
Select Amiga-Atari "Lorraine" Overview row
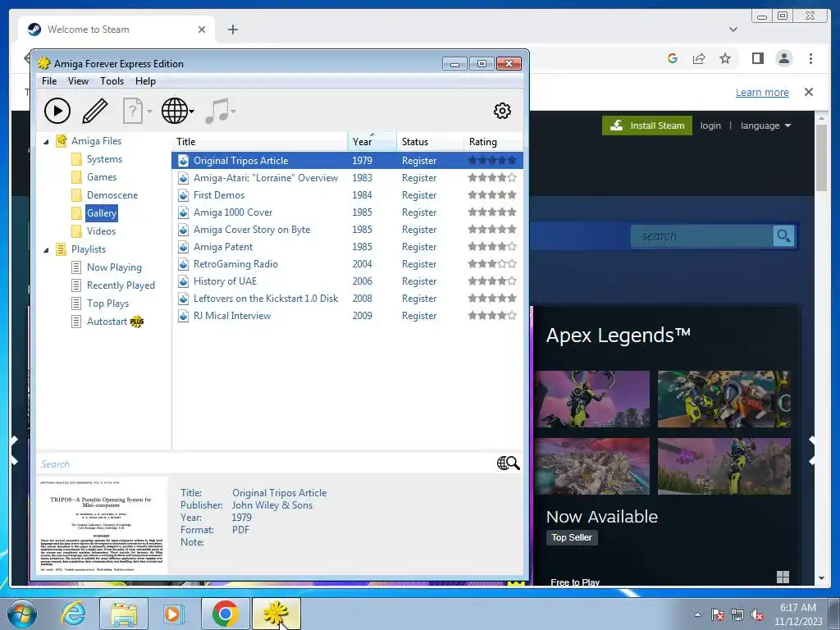[x=347, y=178]
